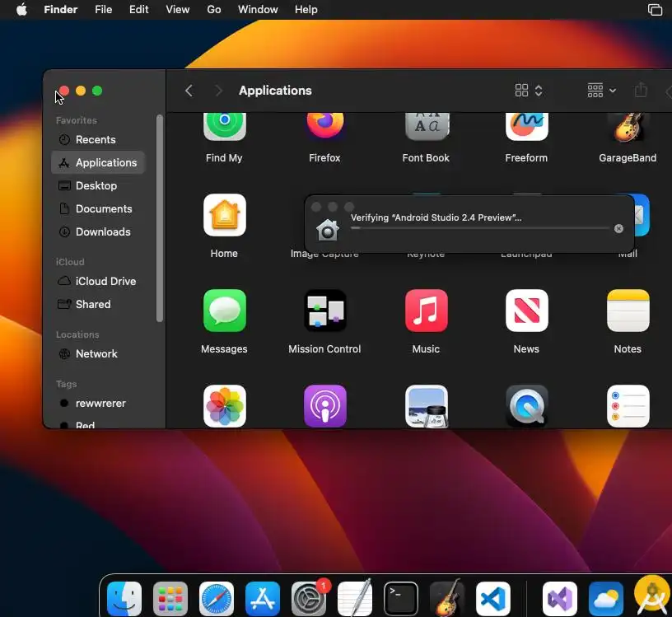Select Recents in the sidebar
Viewport: 672px width, 617px height.
click(98, 140)
